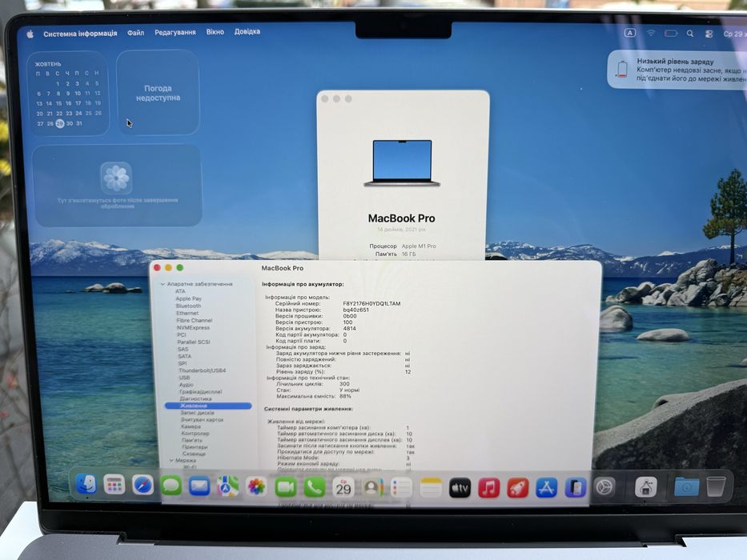
Task: Open the Mail app in Dock
Action: [x=199, y=486]
